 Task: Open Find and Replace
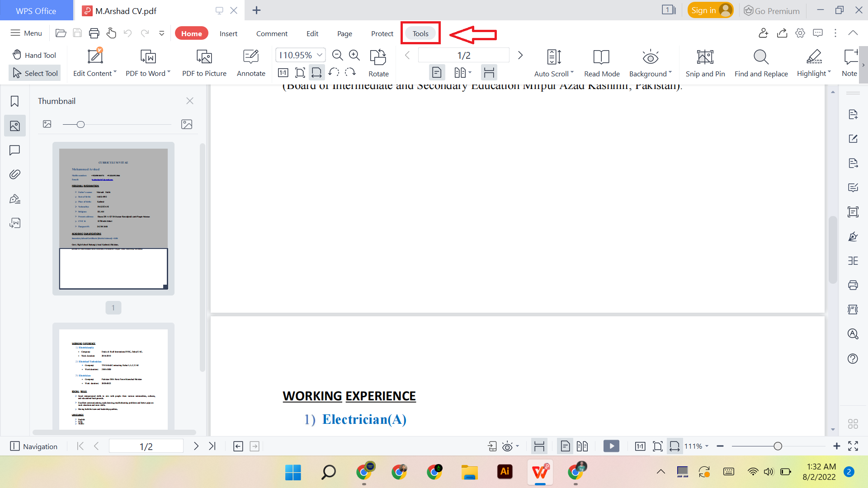coord(760,62)
